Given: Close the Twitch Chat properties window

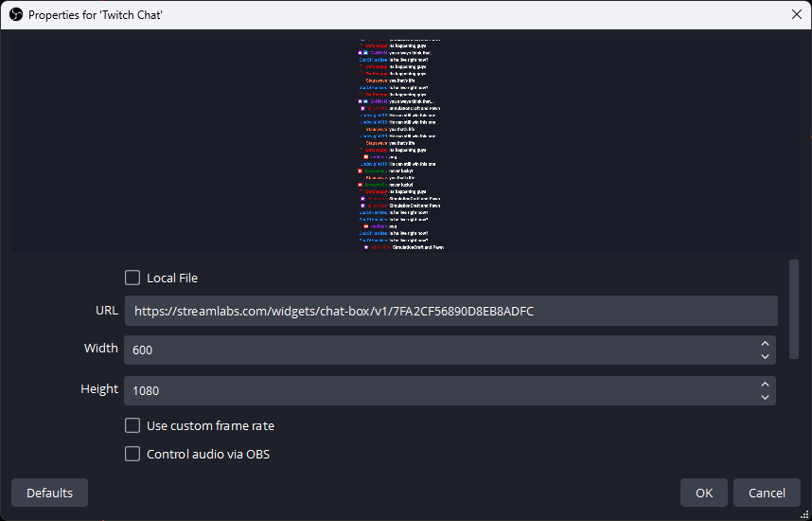Looking at the screenshot, I should coord(796,15).
